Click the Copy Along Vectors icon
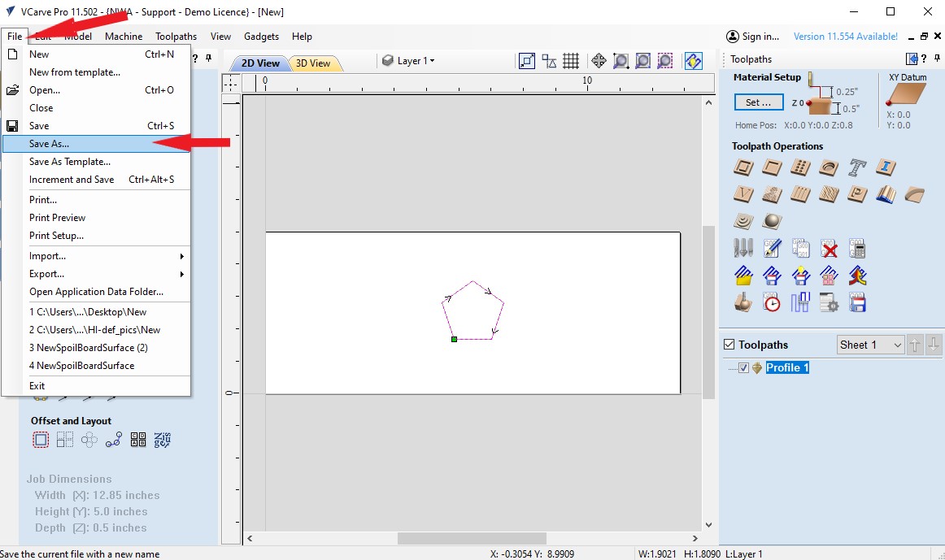 tap(113, 440)
